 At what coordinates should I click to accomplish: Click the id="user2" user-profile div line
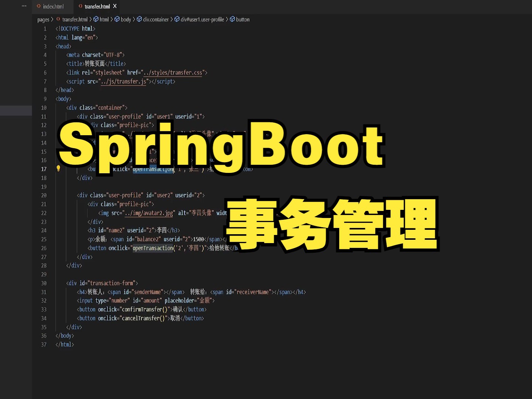pyautogui.click(x=141, y=195)
